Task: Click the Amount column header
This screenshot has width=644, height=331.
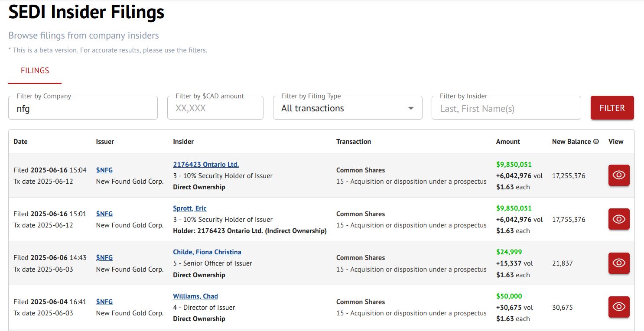Action: [x=508, y=142]
